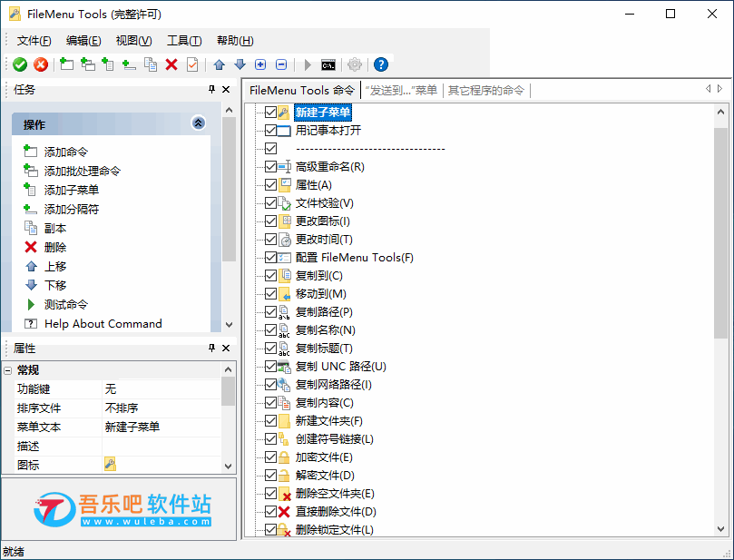This screenshot has height=560, width=734.
Task: Click the move up arrow toolbar icon
Action: 219,64
